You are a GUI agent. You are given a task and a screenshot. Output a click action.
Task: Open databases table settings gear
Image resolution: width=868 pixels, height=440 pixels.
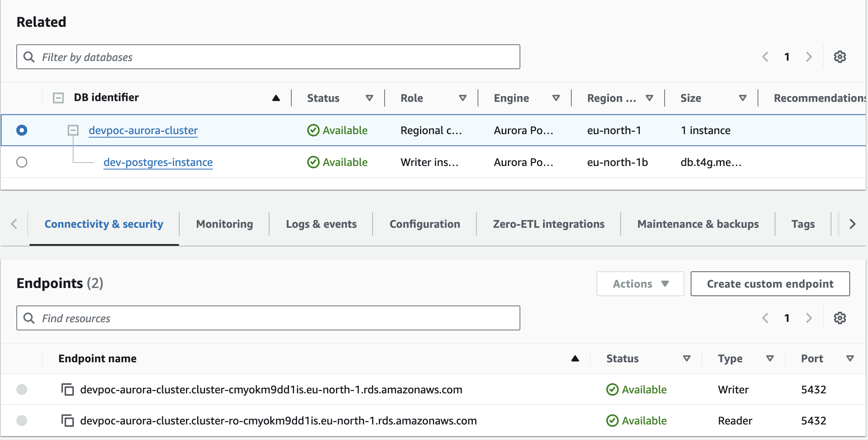click(x=840, y=57)
